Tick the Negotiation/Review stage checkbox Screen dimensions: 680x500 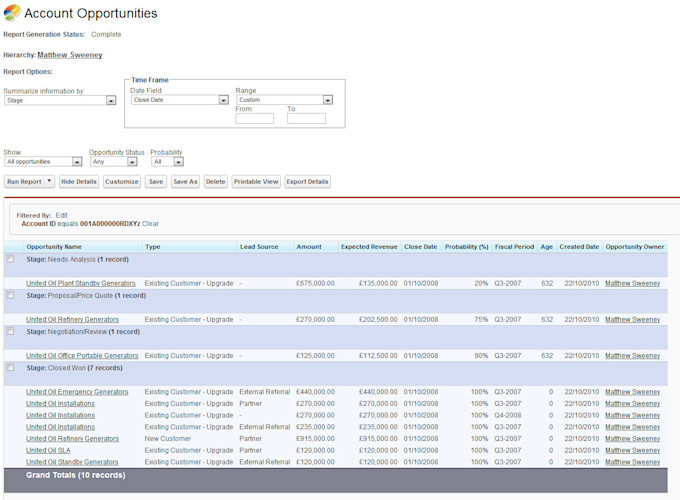[10, 331]
